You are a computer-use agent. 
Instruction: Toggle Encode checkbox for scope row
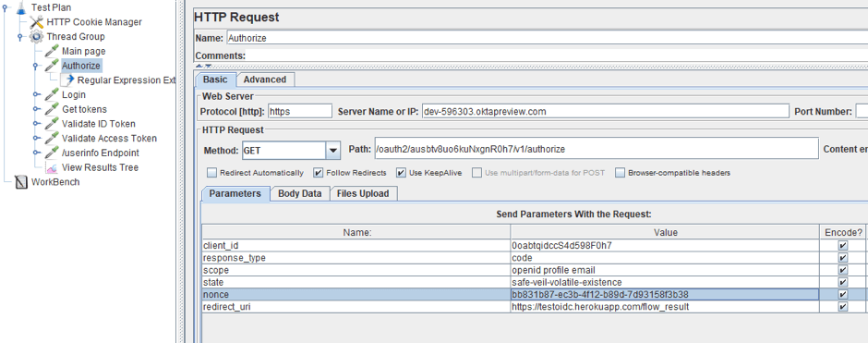843,270
